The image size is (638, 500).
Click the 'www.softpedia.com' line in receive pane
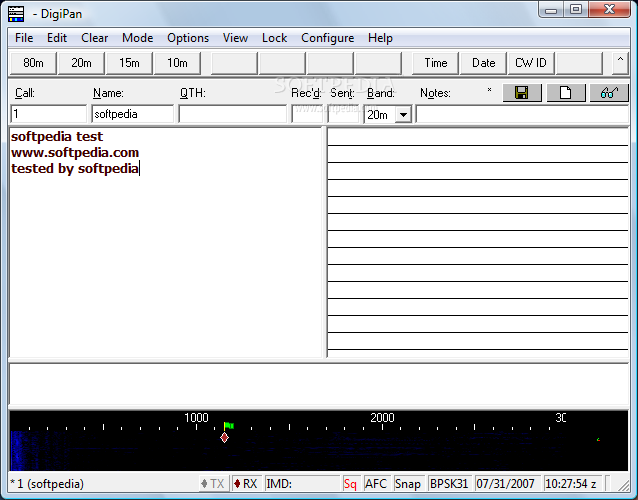pos(75,153)
